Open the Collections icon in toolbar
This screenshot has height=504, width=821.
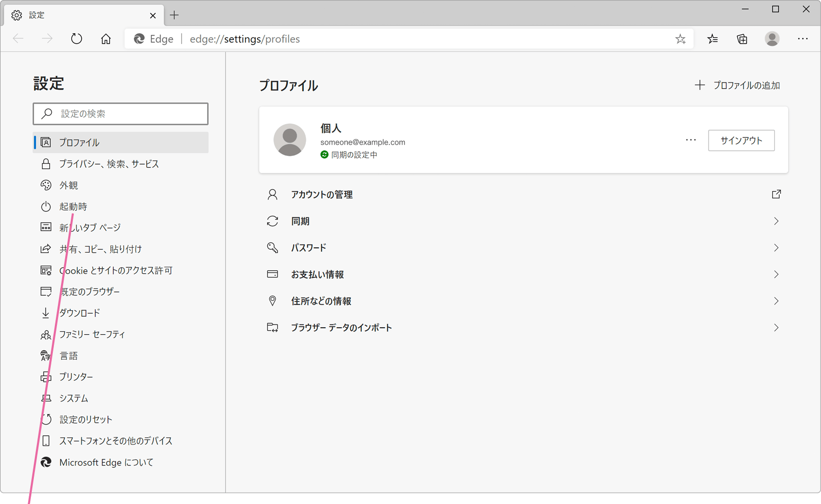pos(742,39)
